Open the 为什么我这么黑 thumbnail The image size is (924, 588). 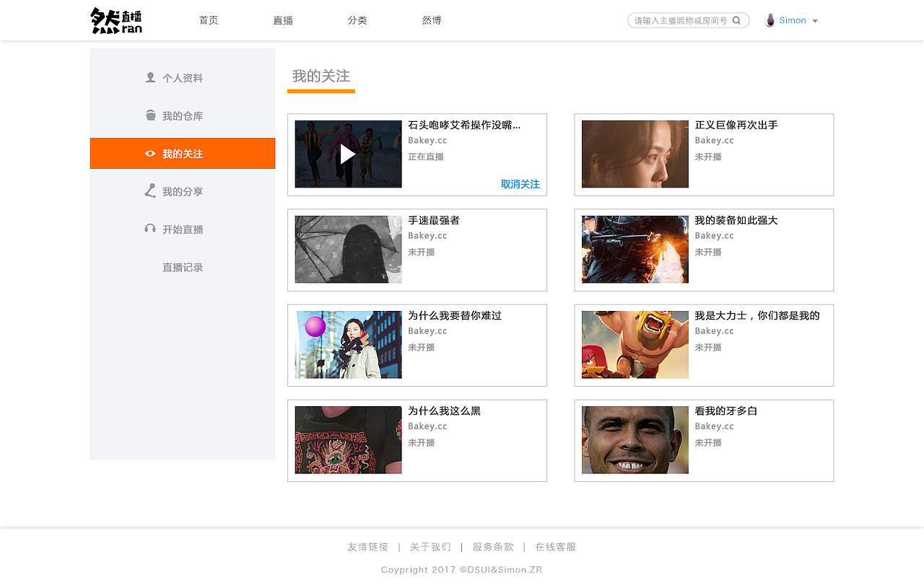pyautogui.click(x=348, y=439)
